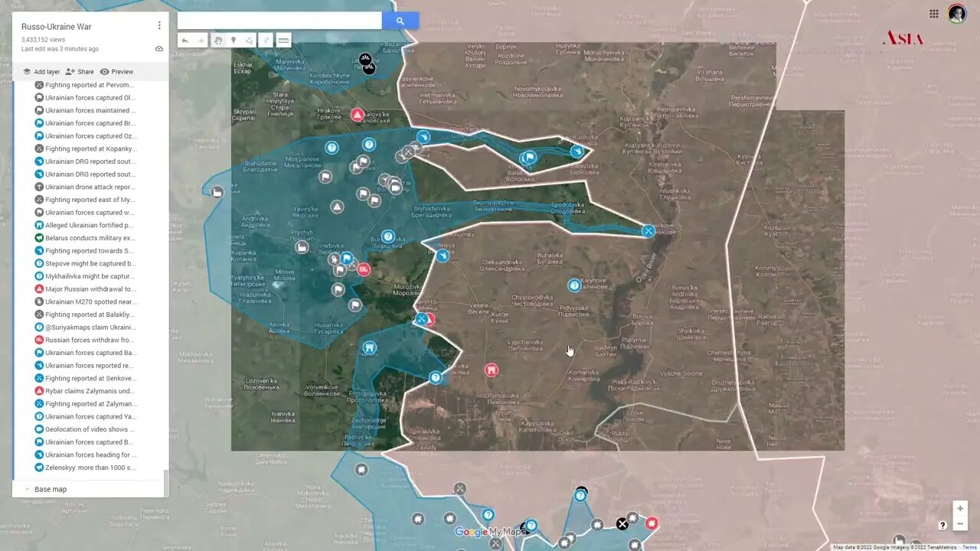
Task: Click the gray triangle marker near Yavirs'ke
Action: click(x=337, y=207)
